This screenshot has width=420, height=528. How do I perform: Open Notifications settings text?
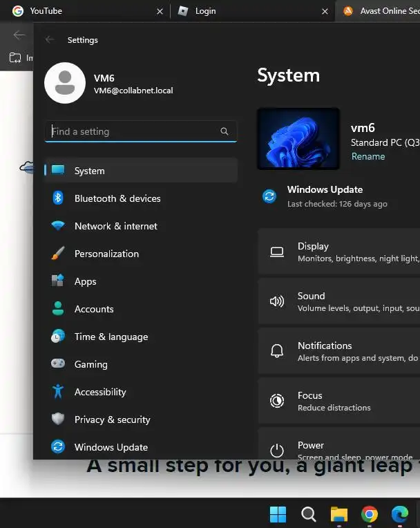pos(325,346)
